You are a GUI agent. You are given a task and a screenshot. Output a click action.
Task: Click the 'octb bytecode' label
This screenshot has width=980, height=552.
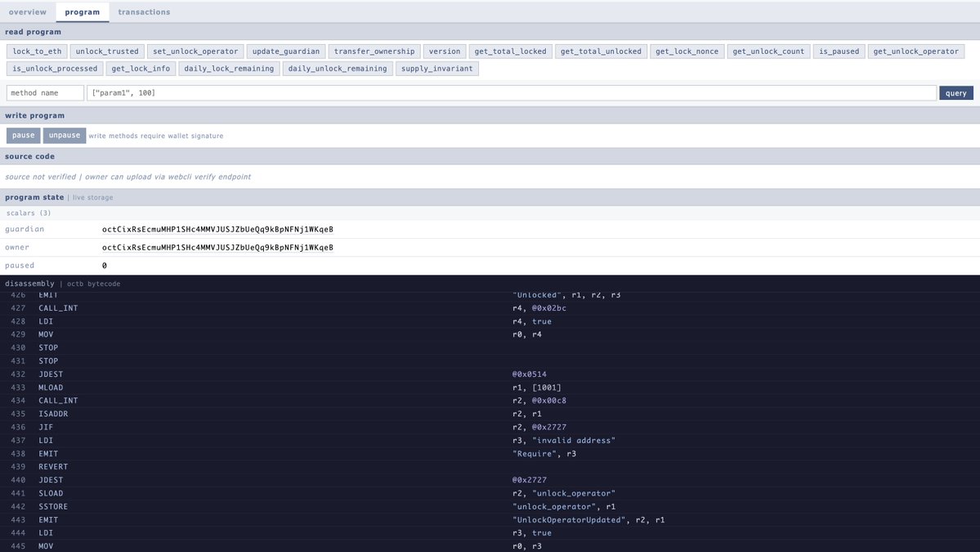pyautogui.click(x=94, y=284)
